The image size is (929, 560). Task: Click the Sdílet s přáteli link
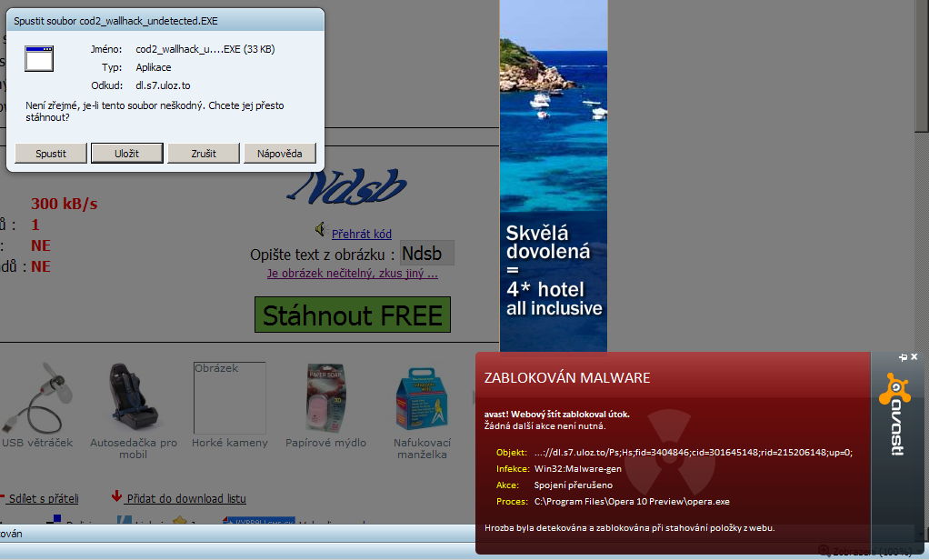tap(44, 498)
